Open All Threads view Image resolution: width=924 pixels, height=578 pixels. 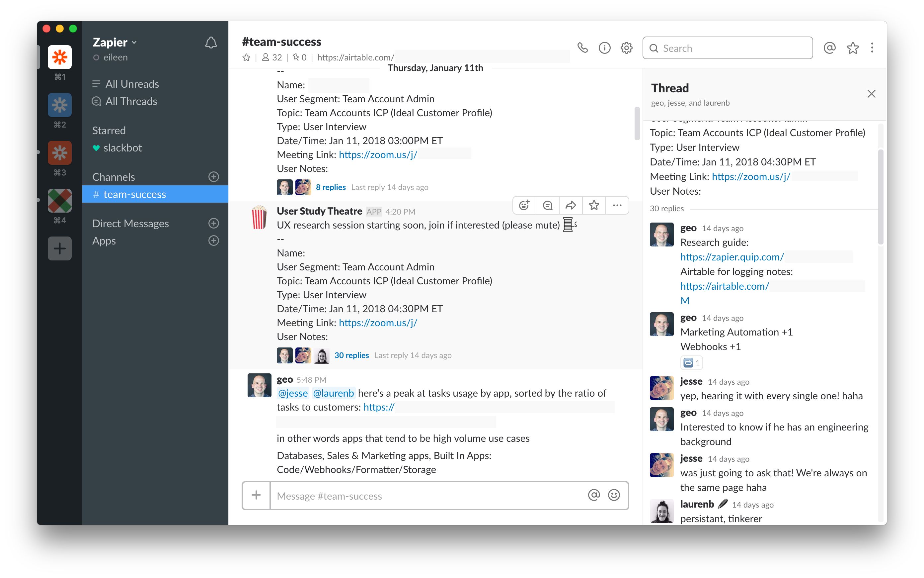point(124,101)
